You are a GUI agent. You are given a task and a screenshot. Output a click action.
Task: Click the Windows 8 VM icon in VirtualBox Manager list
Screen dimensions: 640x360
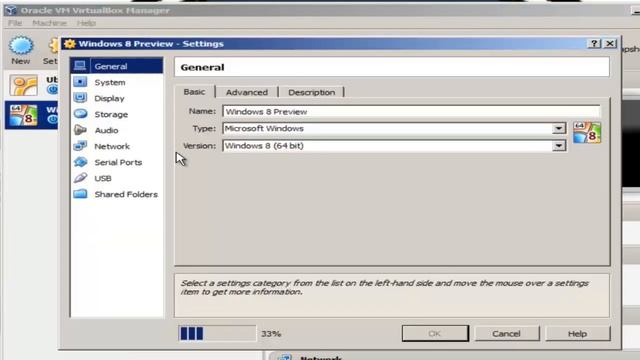(x=24, y=116)
